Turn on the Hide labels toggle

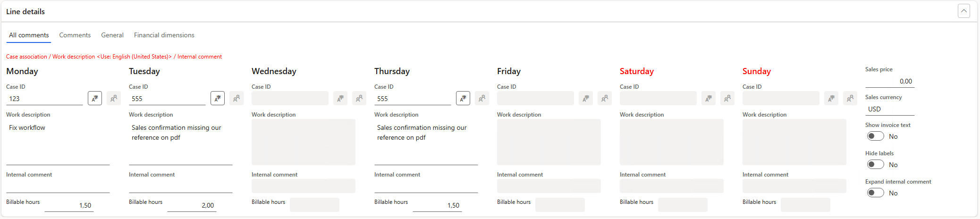875,165
